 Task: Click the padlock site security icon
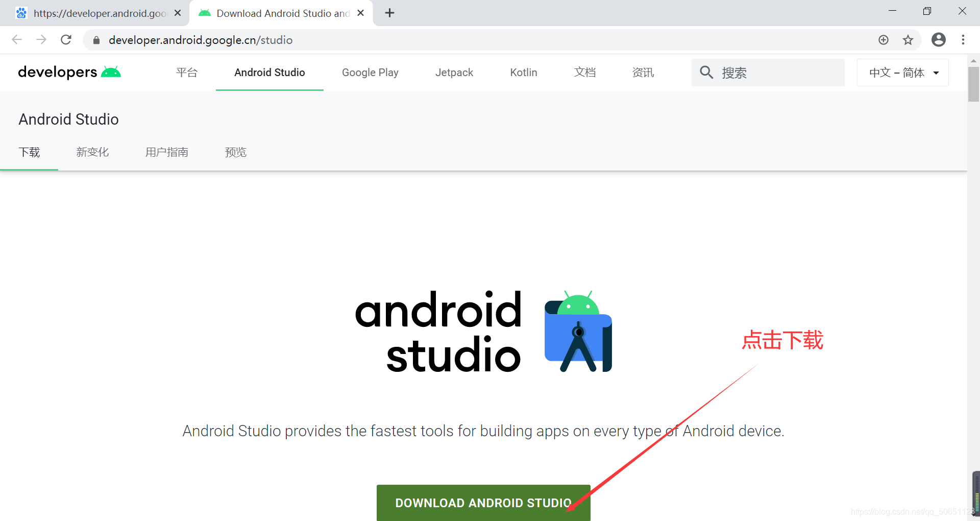(96, 40)
